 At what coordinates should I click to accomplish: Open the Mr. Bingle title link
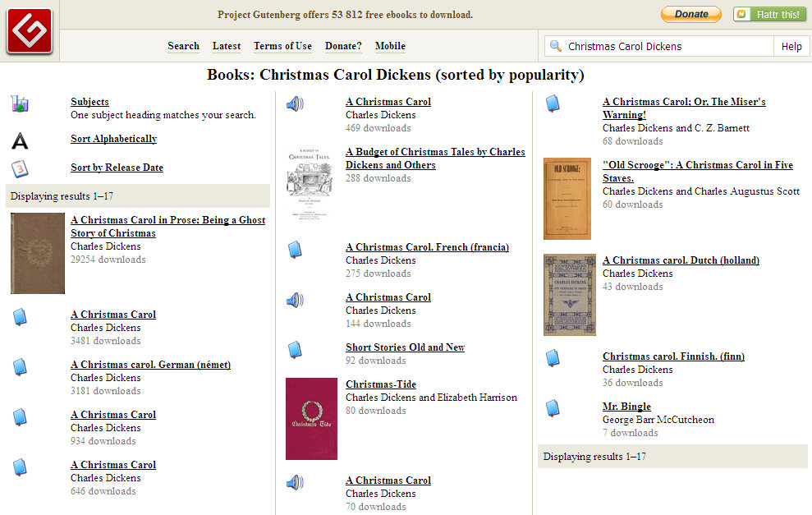pos(626,407)
